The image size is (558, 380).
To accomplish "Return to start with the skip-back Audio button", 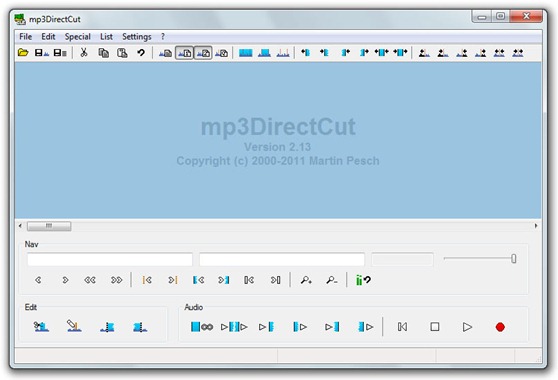I will (402, 327).
